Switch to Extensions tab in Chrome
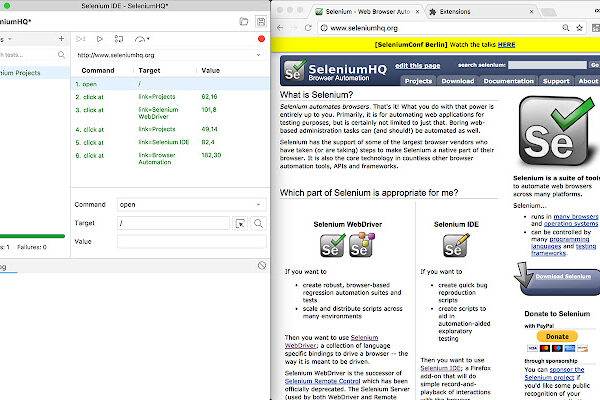The image size is (600, 400). [482, 11]
